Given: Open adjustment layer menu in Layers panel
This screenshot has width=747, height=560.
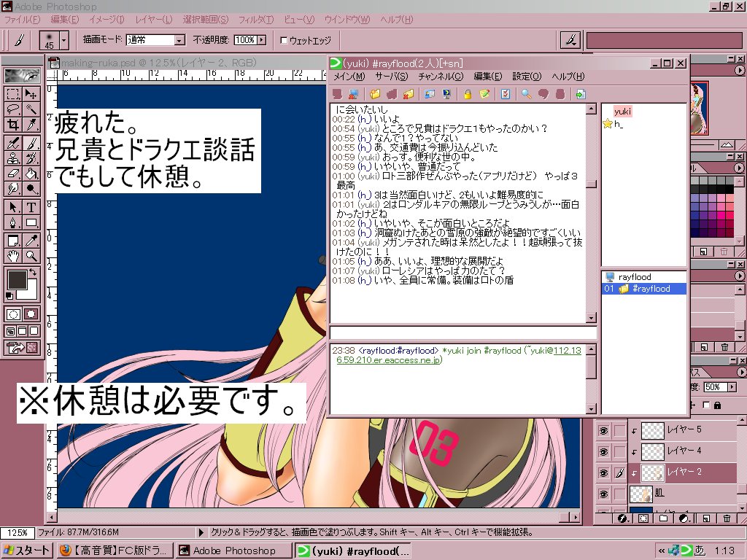Looking at the screenshot, I should 684,518.
